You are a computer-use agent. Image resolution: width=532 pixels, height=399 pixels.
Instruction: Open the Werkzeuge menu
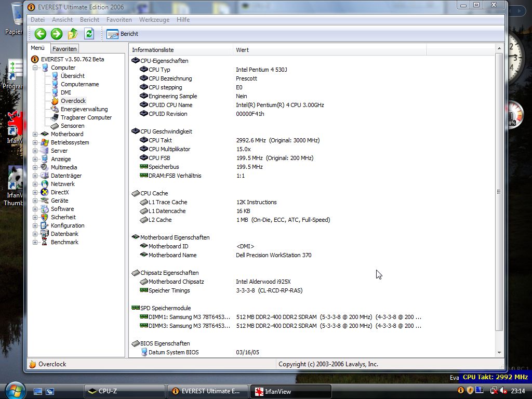154,20
